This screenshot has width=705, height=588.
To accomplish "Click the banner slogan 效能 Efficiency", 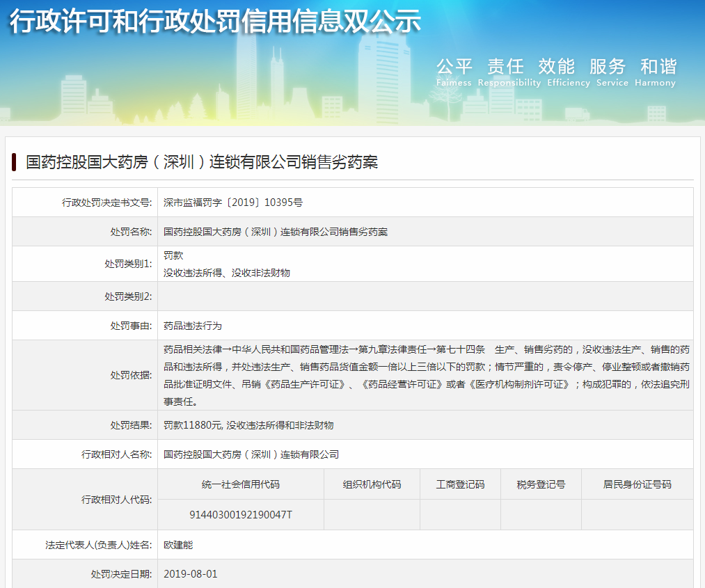I will [x=569, y=72].
